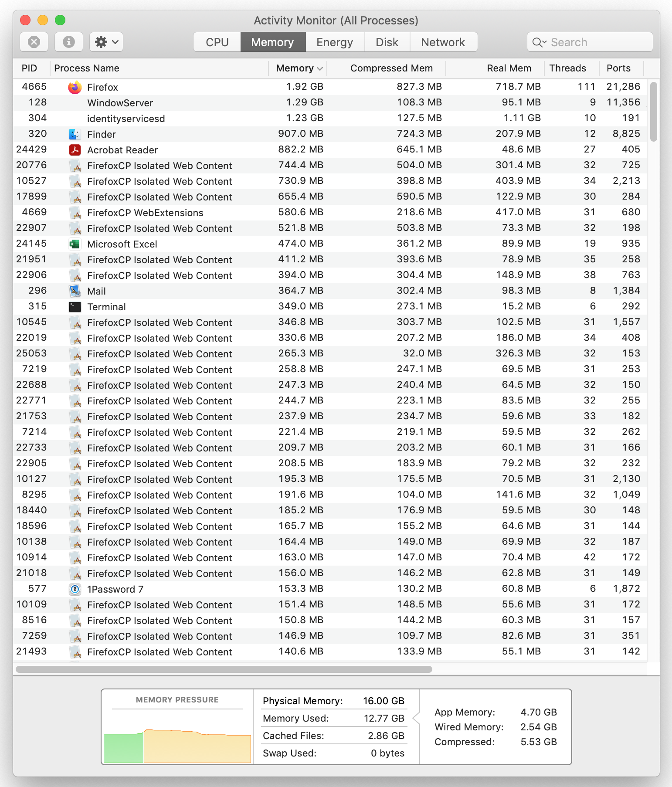
Task: Click icon for FirefoxCP process PID 21951
Action: [75, 260]
